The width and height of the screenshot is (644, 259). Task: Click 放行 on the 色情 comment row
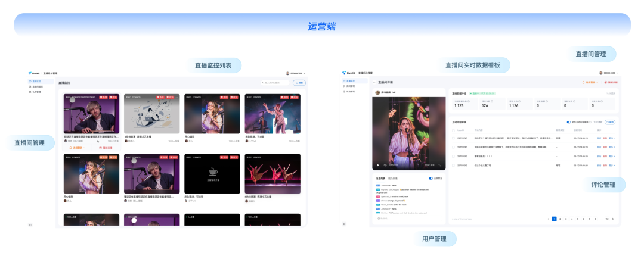click(599, 138)
